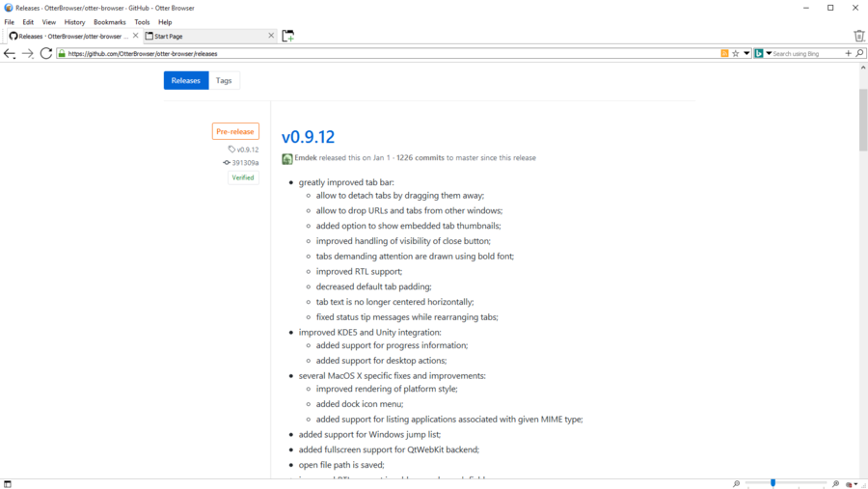Click the tag icon beside v0.9.12
The height and width of the screenshot is (489, 868).
pos(231,149)
